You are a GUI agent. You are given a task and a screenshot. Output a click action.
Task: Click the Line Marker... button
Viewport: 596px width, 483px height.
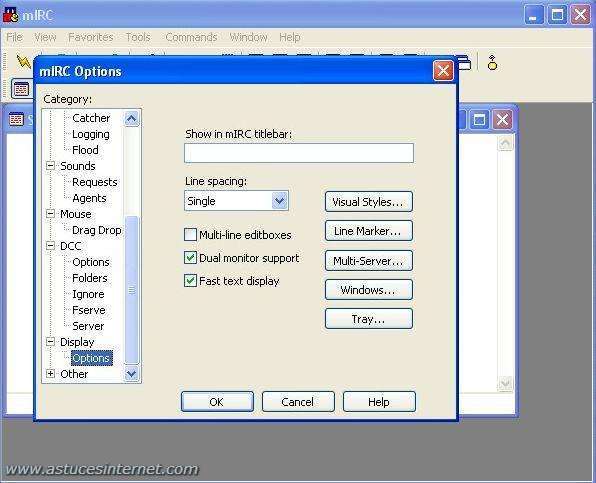pos(368,231)
